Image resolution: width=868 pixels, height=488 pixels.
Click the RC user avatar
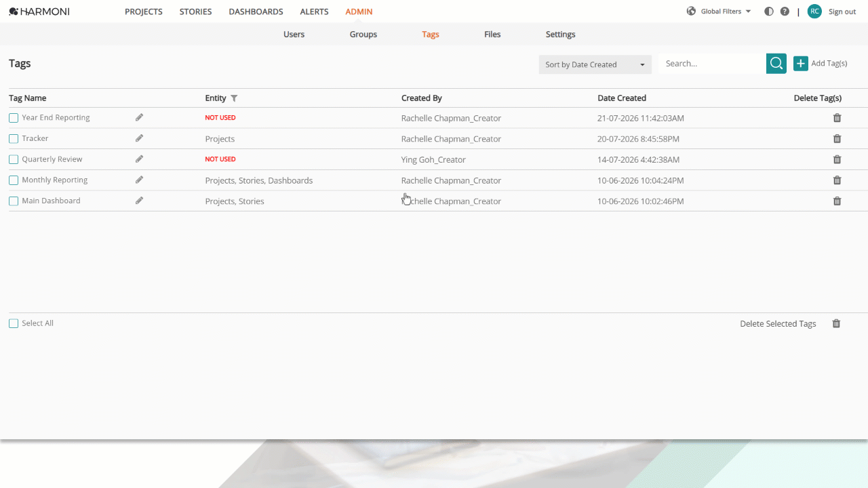tap(814, 11)
